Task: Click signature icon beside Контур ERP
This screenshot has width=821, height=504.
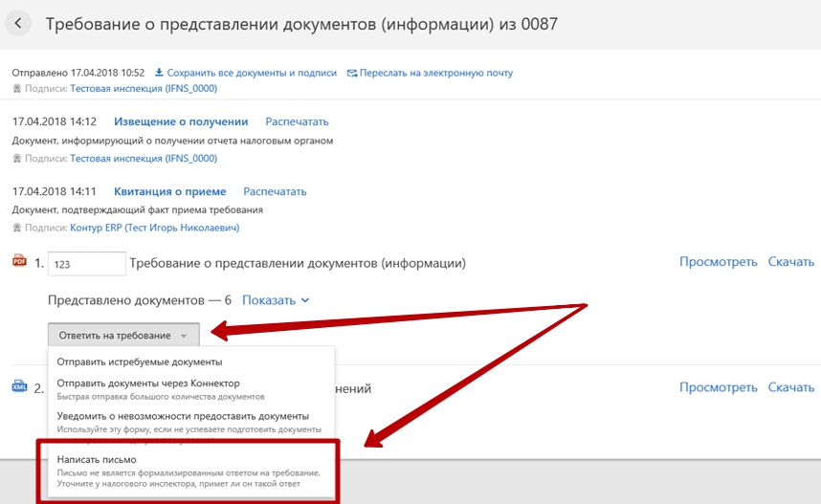Action: [17, 228]
